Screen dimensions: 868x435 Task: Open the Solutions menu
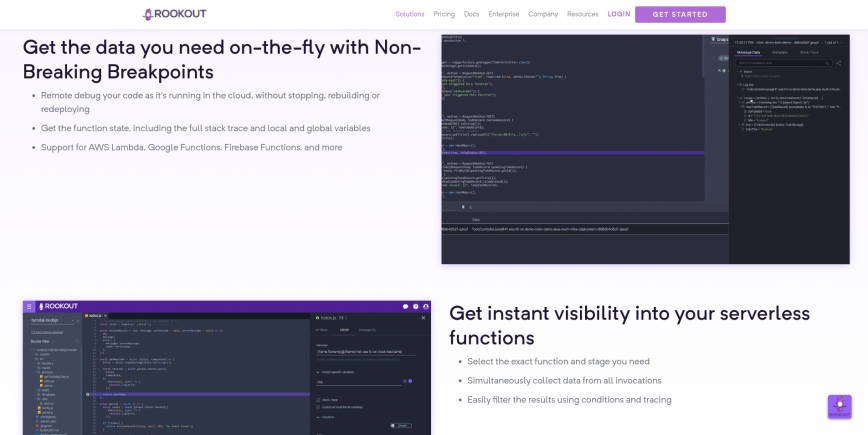click(x=410, y=14)
